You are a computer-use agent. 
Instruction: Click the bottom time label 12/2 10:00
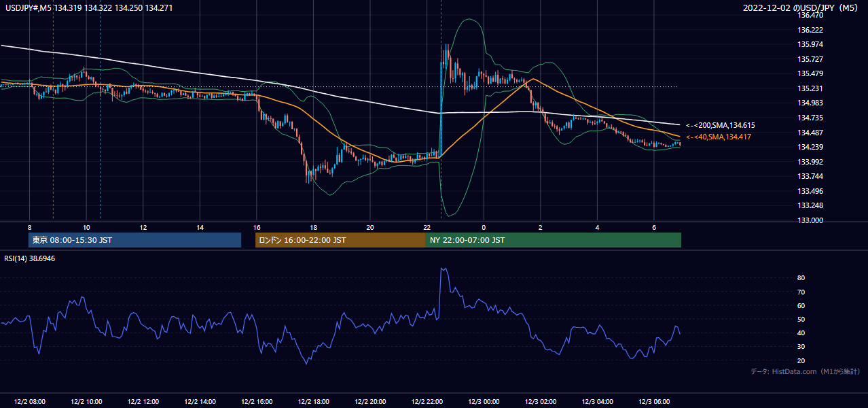(x=86, y=402)
